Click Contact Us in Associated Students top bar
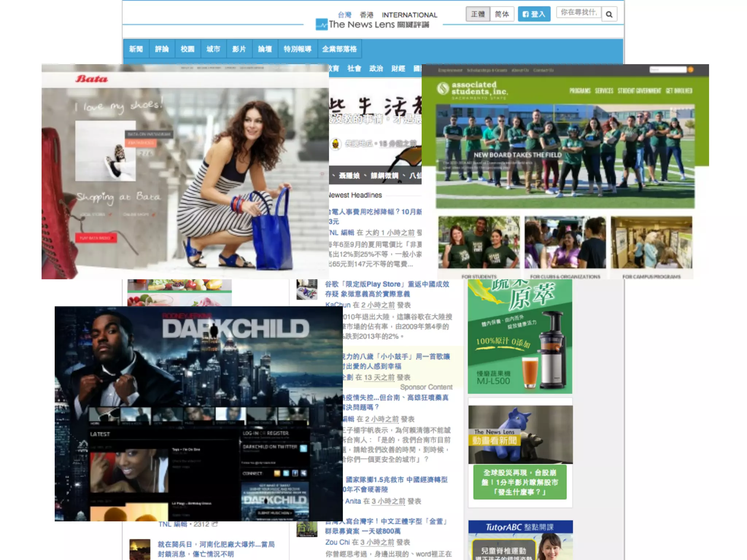Image resolution: width=747 pixels, height=560 pixels. (x=543, y=70)
